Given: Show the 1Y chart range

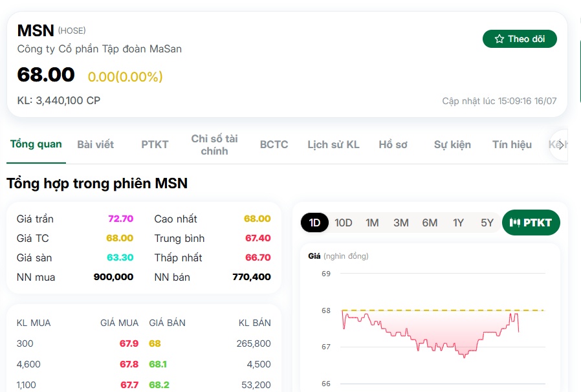Looking at the screenshot, I should (x=458, y=223).
